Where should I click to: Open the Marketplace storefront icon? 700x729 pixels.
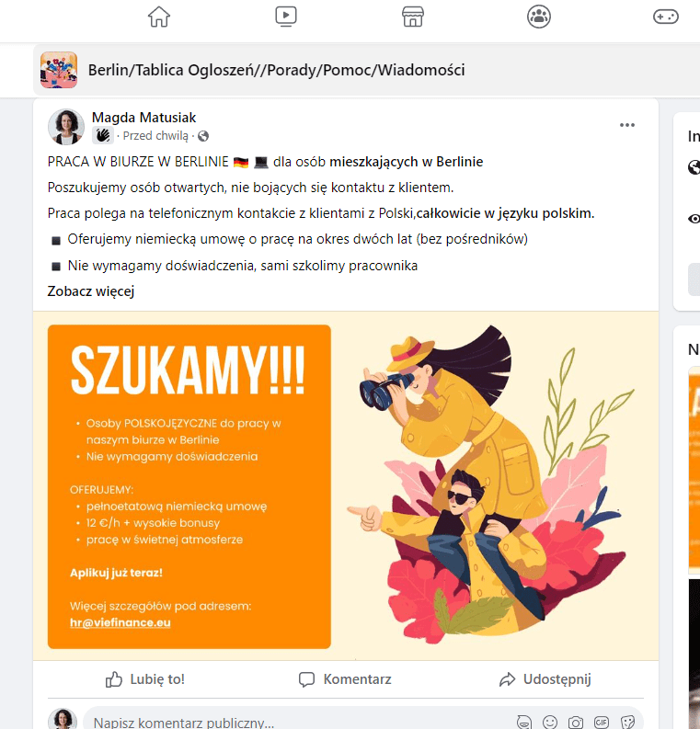[413, 17]
